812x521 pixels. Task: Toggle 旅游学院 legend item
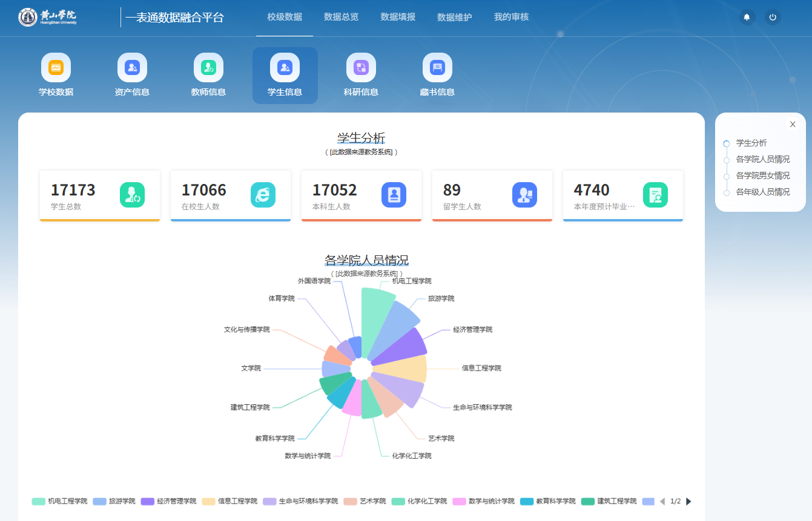point(114,502)
